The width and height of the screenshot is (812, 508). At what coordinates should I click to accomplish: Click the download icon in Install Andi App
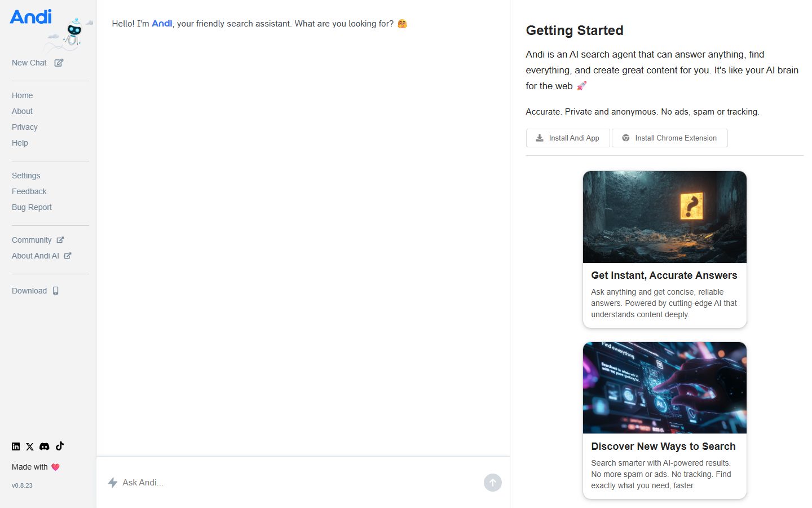(x=540, y=138)
